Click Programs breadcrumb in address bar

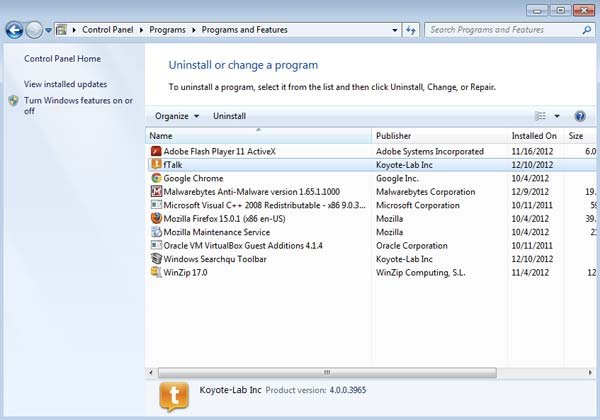pyautogui.click(x=167, y=30)
